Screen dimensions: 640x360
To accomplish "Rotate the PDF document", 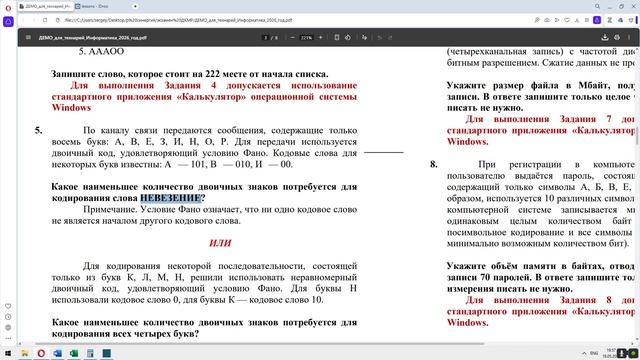I will (x=348, y=38).
